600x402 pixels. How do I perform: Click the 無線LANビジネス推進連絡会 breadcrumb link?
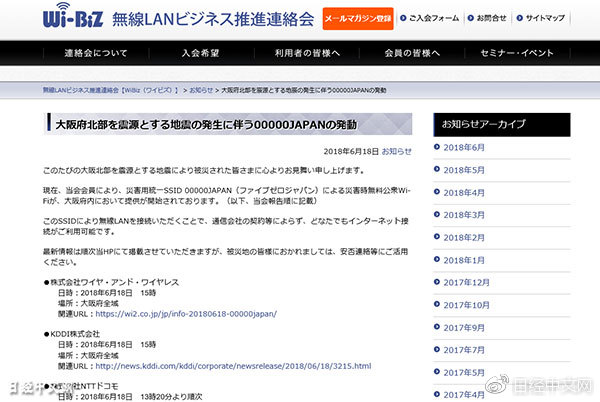tap(111, 90)
